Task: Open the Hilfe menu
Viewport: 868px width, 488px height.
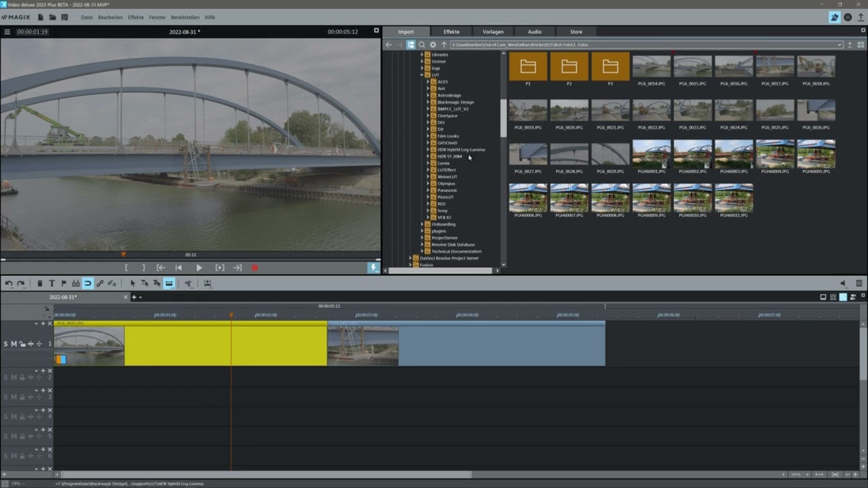Action: pyautogui.click(x=210, y=17)
